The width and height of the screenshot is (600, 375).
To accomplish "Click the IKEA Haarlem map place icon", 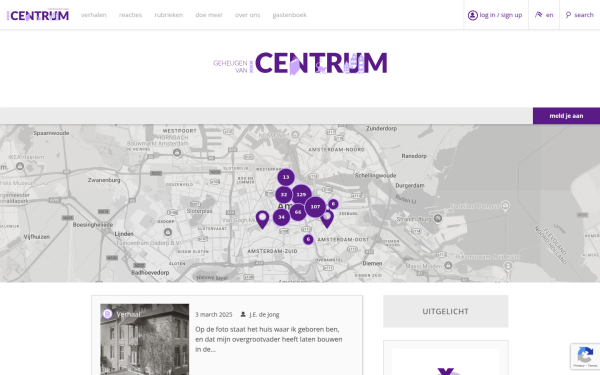I will tap(20, 166).
